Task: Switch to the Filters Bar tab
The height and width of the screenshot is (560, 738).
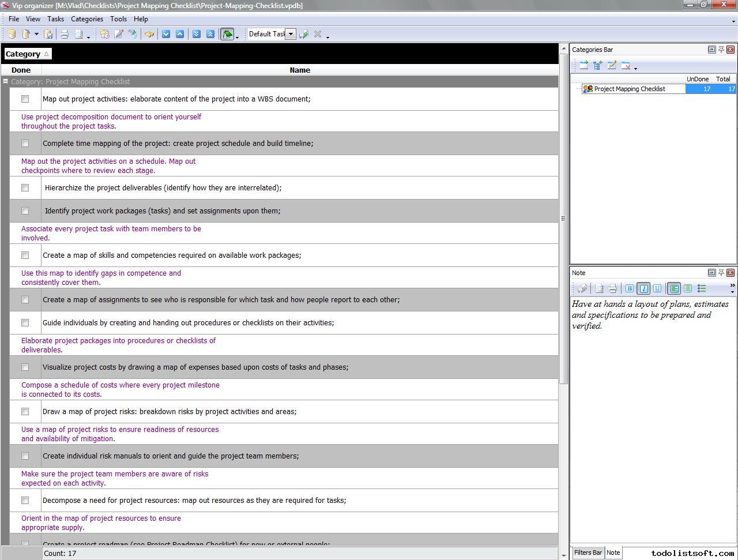Action: 588,553
